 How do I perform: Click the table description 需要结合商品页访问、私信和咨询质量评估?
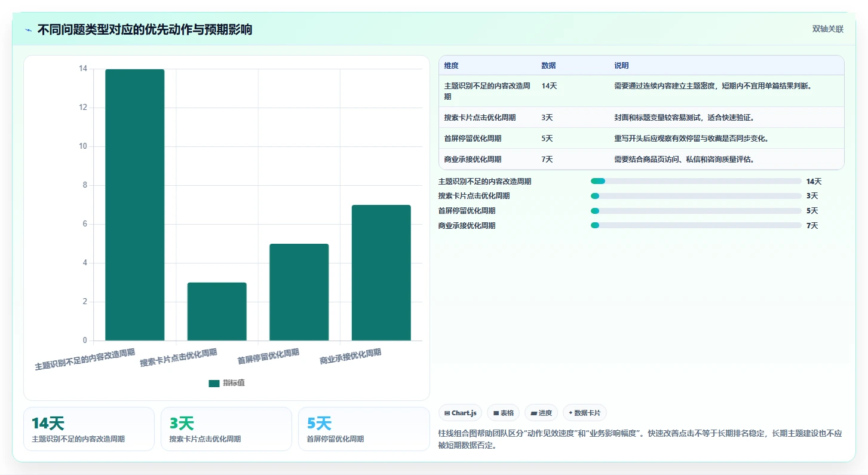tap(684, 159)
